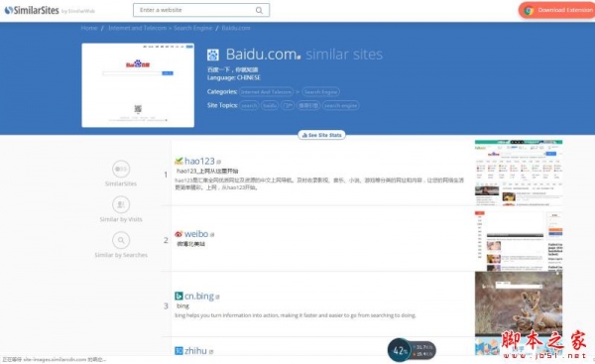
Task: Click the bing description text
Action: pos(296,315)
